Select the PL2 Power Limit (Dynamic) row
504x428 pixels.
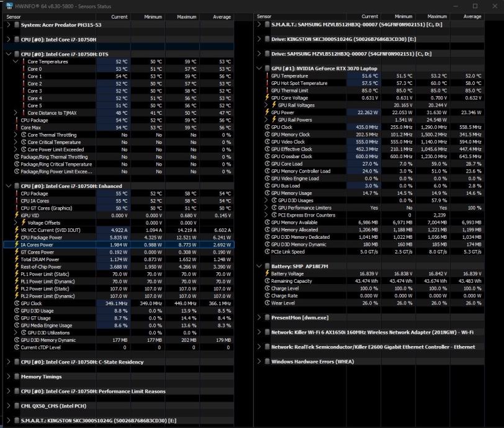coord(119,296)
